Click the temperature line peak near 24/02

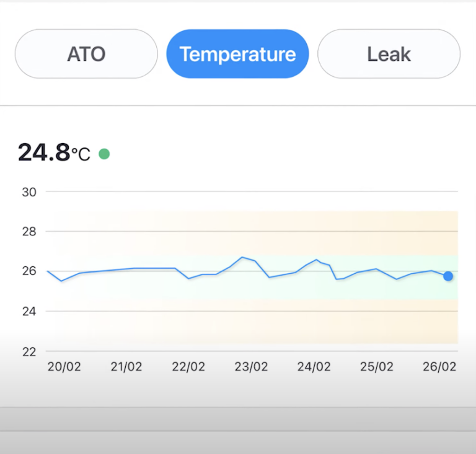click(x=316, y=260)
